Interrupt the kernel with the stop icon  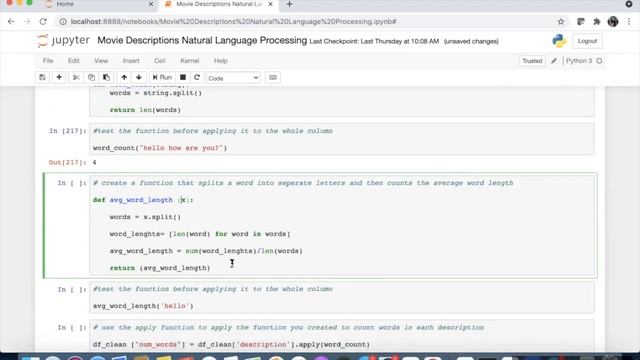pos(183,78)
